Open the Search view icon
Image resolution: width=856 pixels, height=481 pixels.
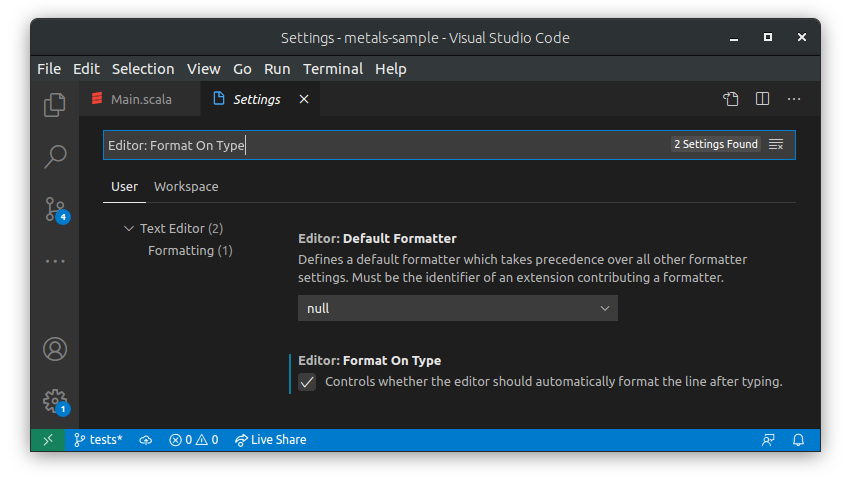pos(55,156)
